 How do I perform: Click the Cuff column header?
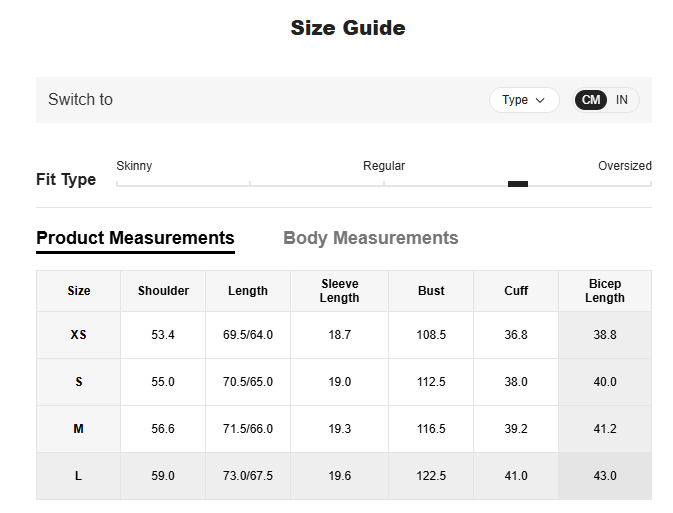tap(516, 291)
